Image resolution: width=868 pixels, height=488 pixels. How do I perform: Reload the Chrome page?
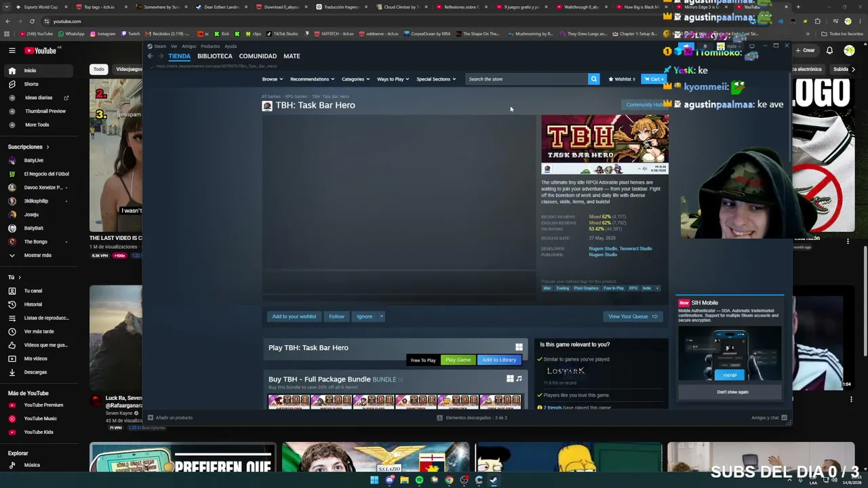32,21
